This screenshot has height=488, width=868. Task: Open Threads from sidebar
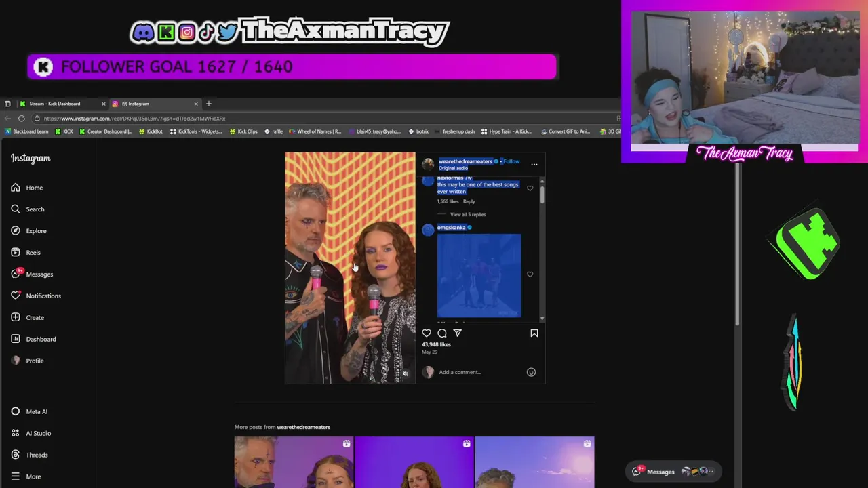click(29, 455)
